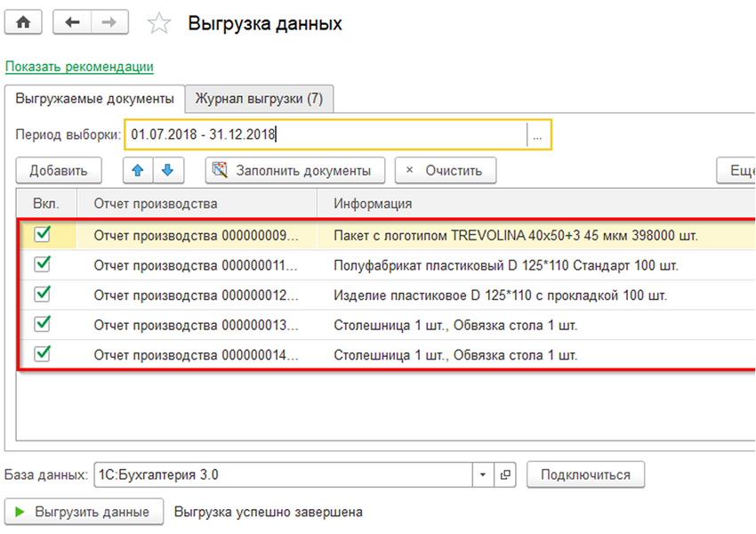Toggle checkbox for Отчет производства 000000014
Viewport: 756px width, 534px height.
click(x=42, y=353)
